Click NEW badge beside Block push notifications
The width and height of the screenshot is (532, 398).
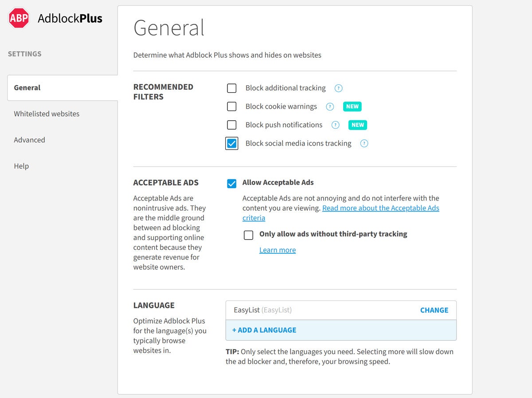(358, 125)
